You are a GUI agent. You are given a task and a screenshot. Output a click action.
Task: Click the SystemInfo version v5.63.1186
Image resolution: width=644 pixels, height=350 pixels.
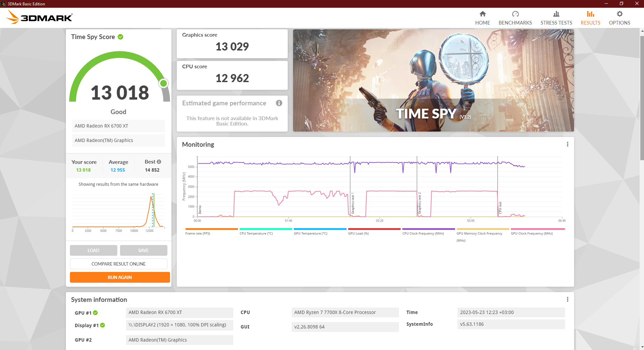point(511,324)
